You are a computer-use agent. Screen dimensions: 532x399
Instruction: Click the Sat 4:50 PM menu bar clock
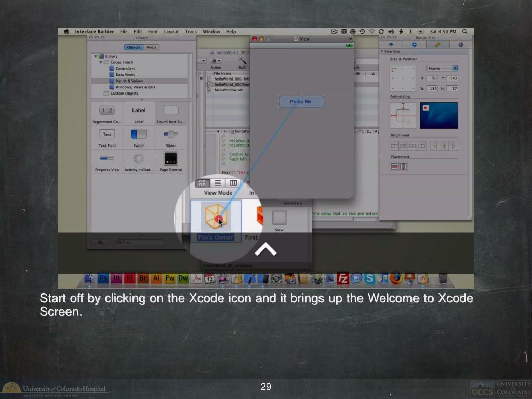pos(443,32)
